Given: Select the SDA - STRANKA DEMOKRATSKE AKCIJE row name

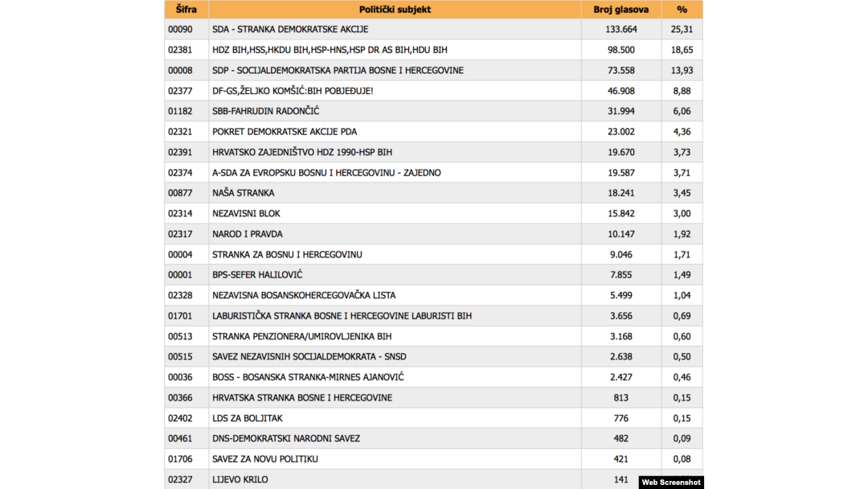Looking at the screenshot, I should click(290, 29).
